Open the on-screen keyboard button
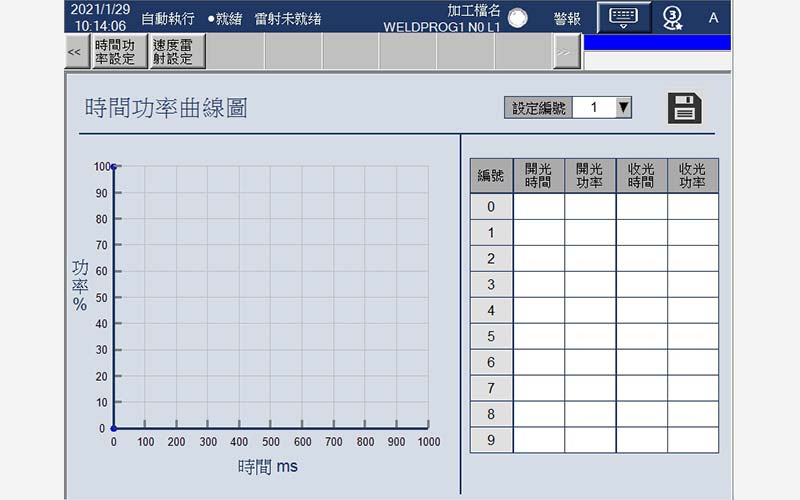The width and height of the screenshot is (800, 500). click(x=623, y=17)
